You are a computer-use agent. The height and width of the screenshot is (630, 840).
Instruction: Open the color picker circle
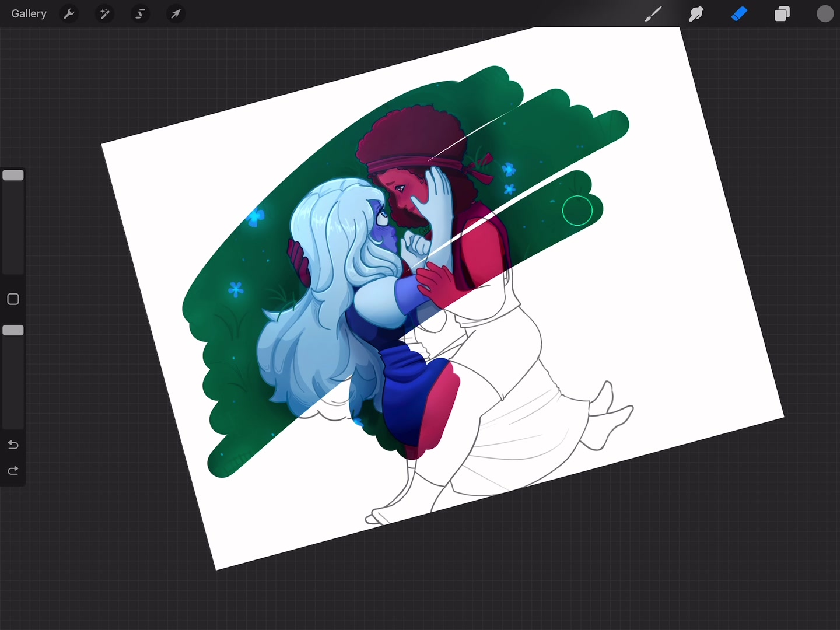[x=825, y=13]
